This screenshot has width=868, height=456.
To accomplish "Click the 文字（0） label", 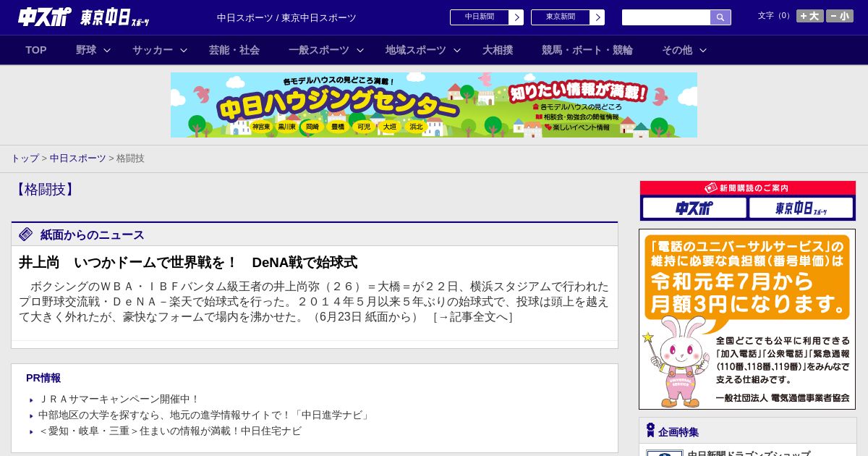I will coord(775,16).
